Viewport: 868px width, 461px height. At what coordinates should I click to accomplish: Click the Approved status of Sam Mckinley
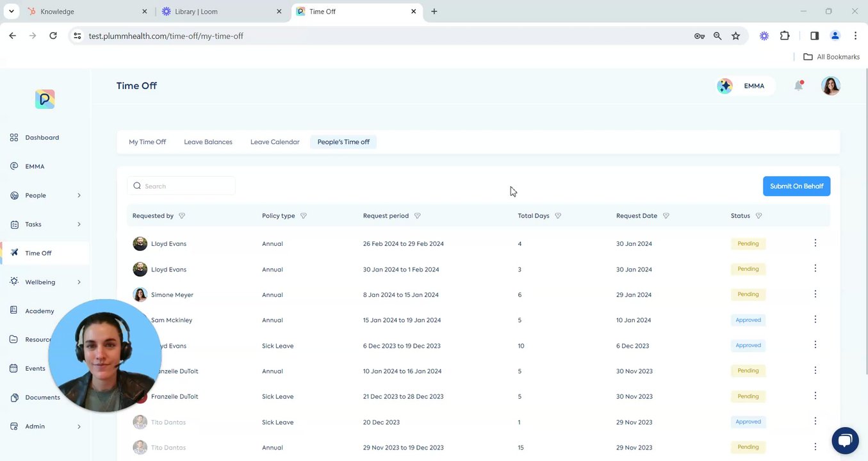point(748,320)
